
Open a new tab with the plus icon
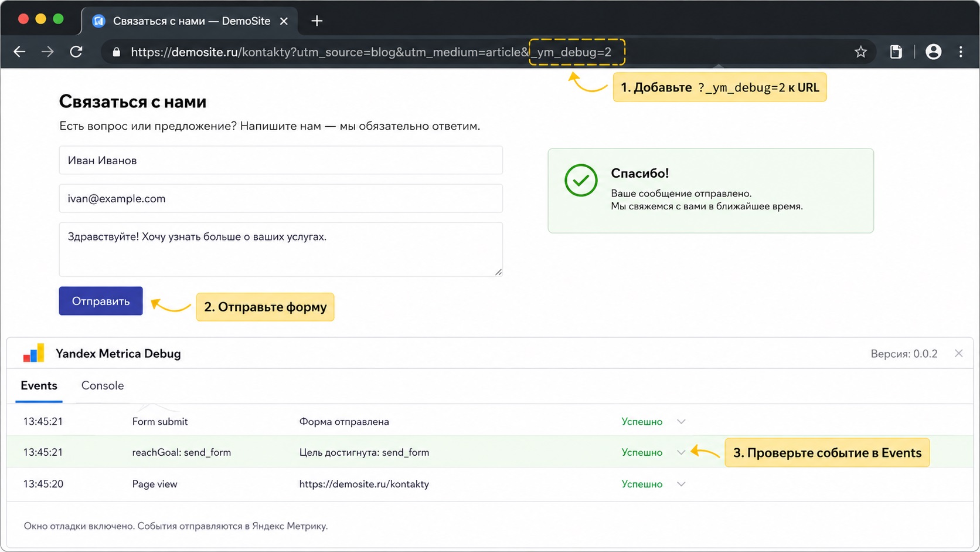pyautogui.click(x=317, y=21)
